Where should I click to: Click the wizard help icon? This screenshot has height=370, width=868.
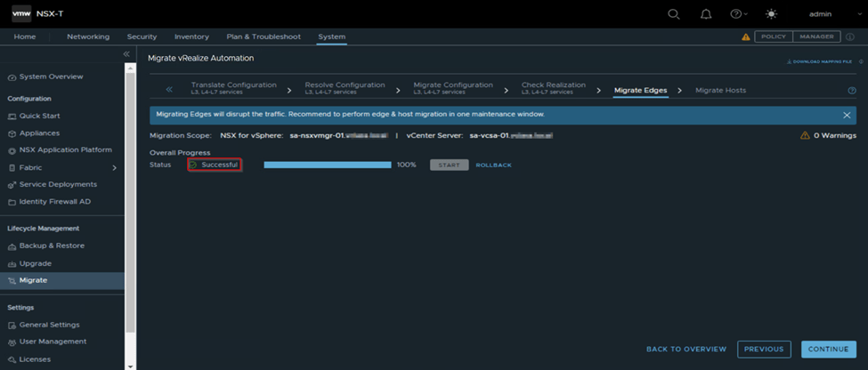(x=852, y=91)
